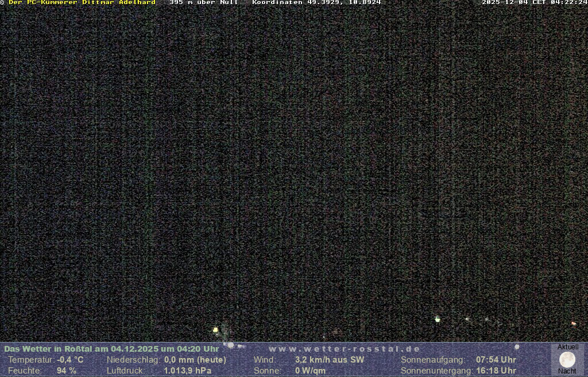Screen dimensions: 588x377
Task: Click the 'Der PC-Kümmerer Dittmar Adelhard' text
Action: click(x=82, y=2)
